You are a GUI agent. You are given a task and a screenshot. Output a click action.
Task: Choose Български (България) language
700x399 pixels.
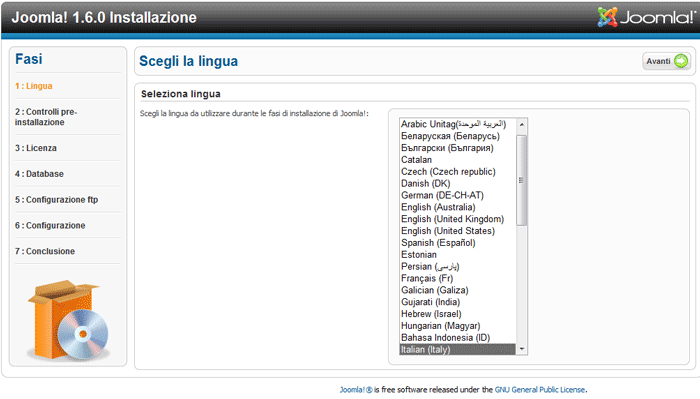point(458,148)
